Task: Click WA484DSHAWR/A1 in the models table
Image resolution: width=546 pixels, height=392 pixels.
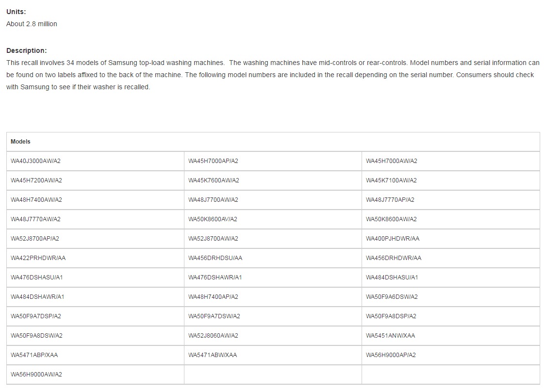Action: (37, 297)
